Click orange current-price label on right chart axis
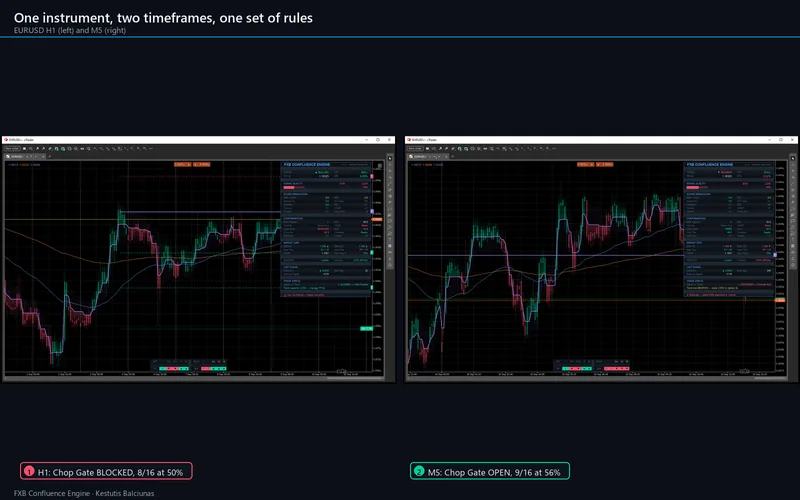Viewport: 800px width, 500px height. 780,300
